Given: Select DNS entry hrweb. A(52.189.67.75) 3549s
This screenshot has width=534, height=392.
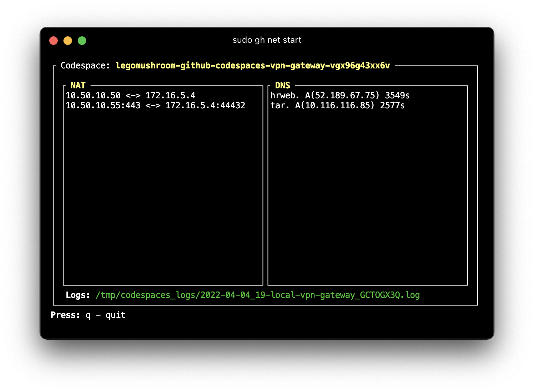Looking at the screenshot, I should (x=340, y=96).
